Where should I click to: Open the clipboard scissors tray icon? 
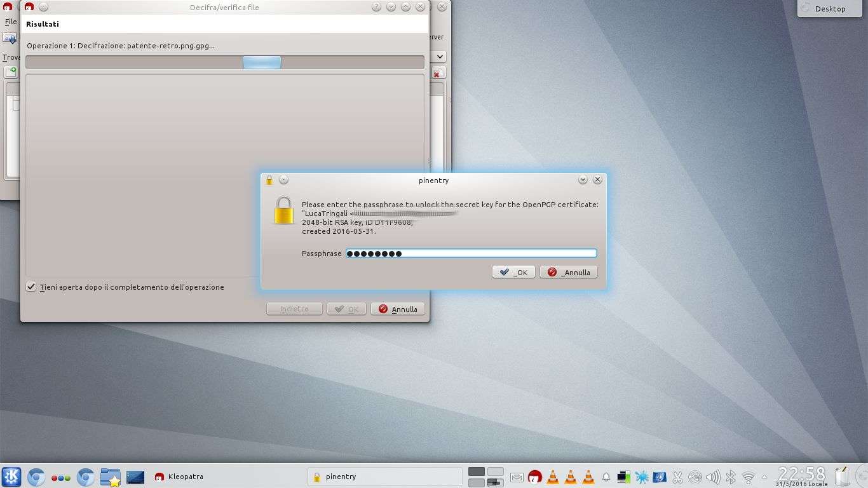[677, 477]
